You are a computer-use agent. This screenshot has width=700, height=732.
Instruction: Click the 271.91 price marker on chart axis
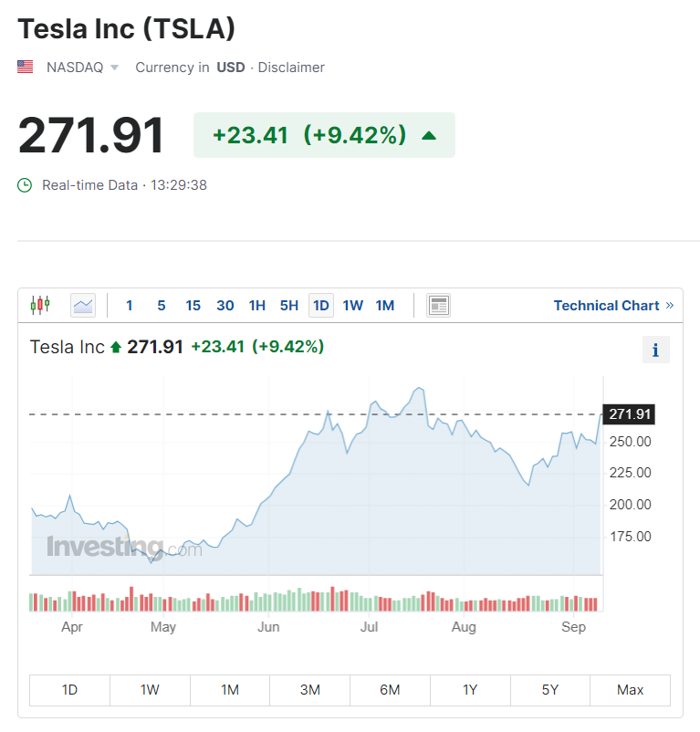(x=630, y=414)
